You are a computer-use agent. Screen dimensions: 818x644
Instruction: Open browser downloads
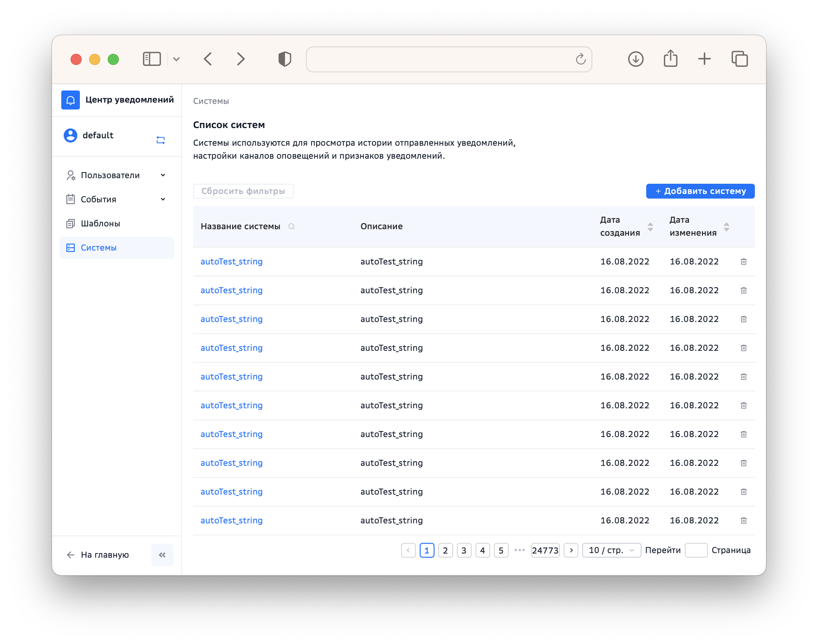pyautogui.click(x=636, y=59)
